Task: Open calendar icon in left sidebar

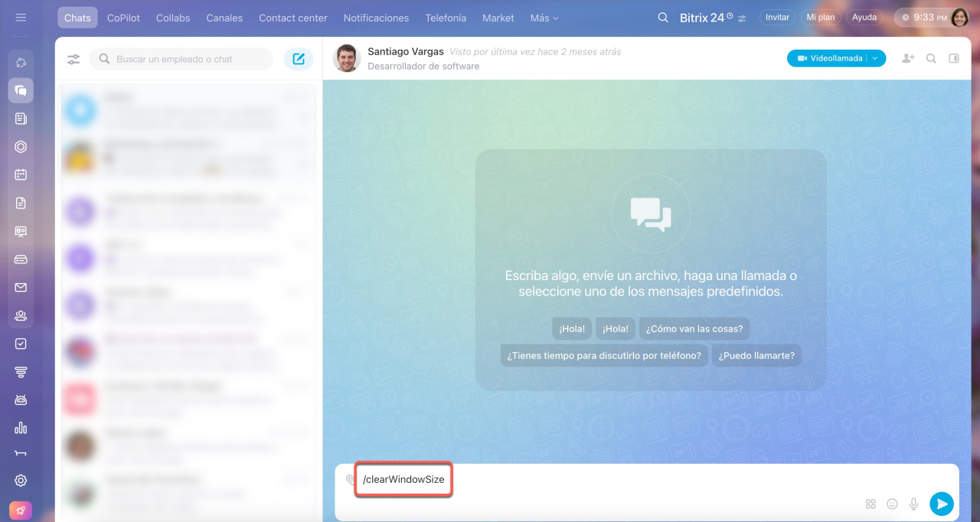Action: click(x=21, y=175)
